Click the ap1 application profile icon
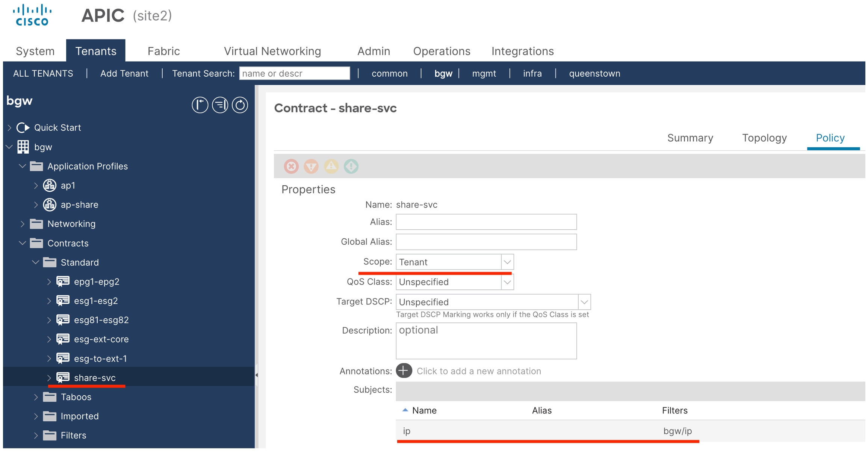This screenshot has width=868, height=454. pos(50,185)
